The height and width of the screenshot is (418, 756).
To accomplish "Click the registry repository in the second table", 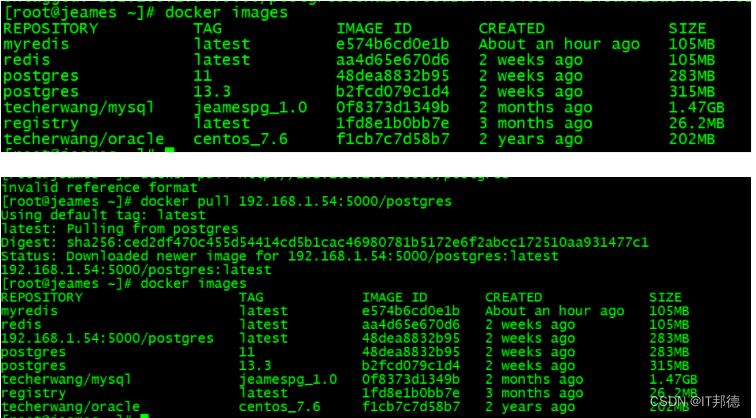I will click(35, 394).
